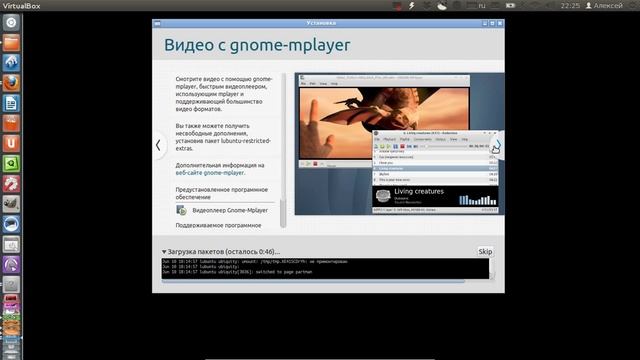
Task: Open LibreOffice Writer from the launcher
Action: (11, 103)
